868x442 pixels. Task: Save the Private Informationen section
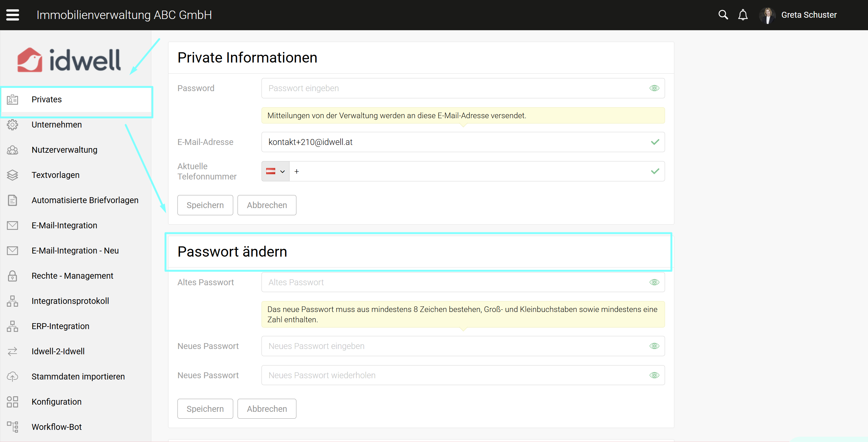coord(205,205)
